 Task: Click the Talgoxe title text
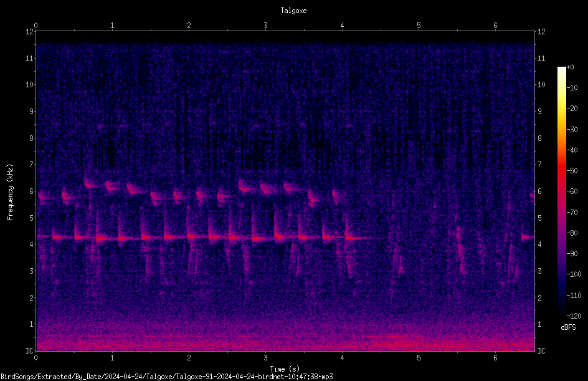tap(293, 11)
